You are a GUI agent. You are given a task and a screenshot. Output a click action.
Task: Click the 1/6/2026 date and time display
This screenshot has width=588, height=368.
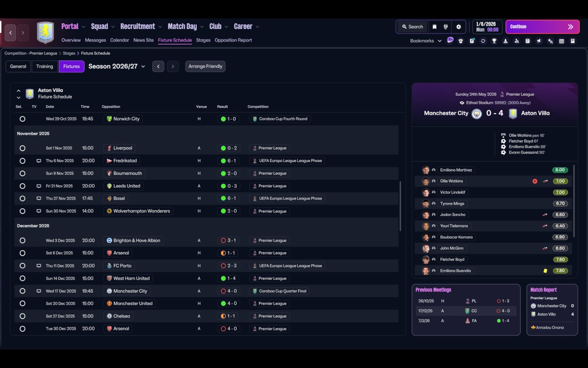click(x=487, y=27)
